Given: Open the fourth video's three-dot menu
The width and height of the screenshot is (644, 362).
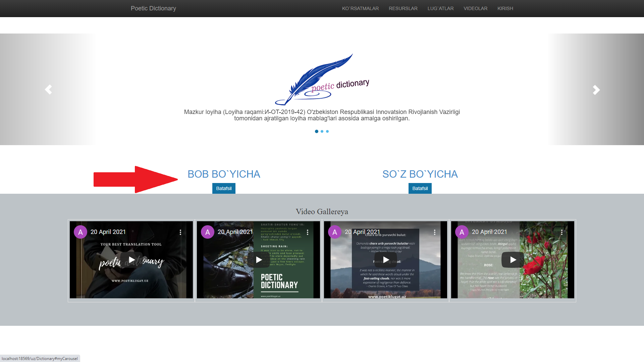Looking at the screenshot, I should point(562,232).
